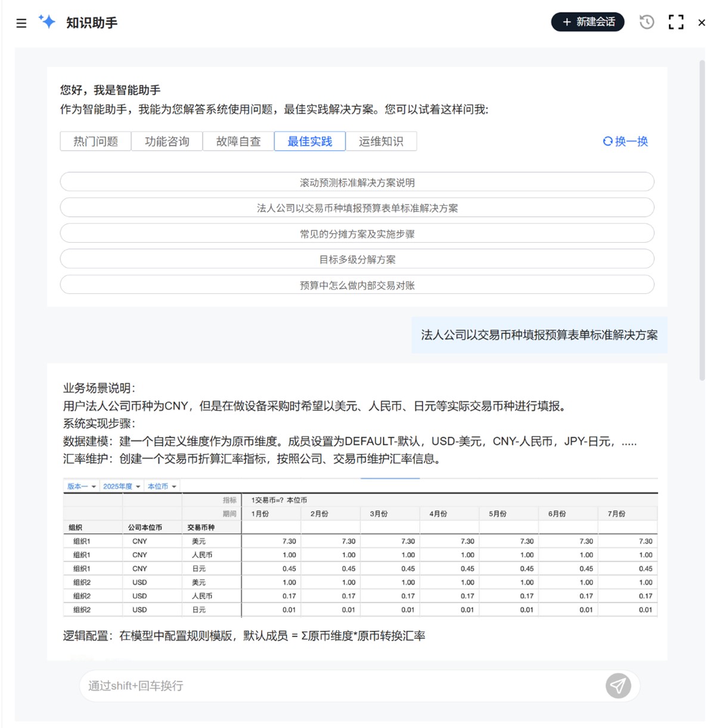Start a new chat with 新建会话
Viewport: 717px width, 728px height.
(588, 22)
